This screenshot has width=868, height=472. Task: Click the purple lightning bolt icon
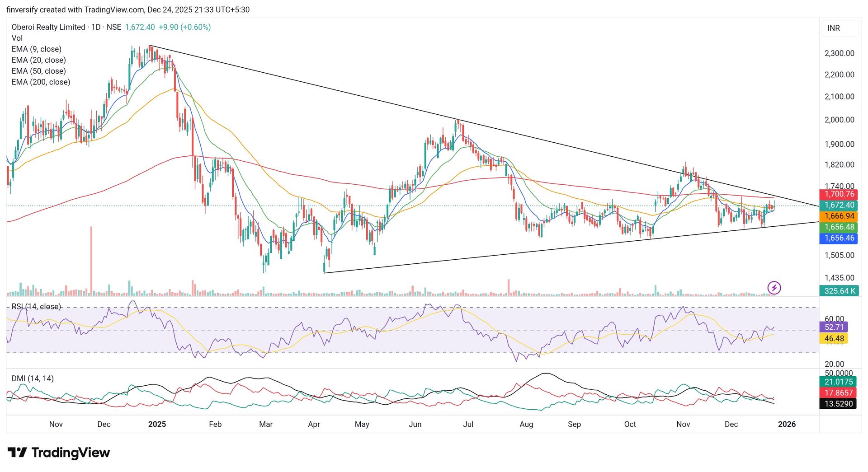[774, 287]
